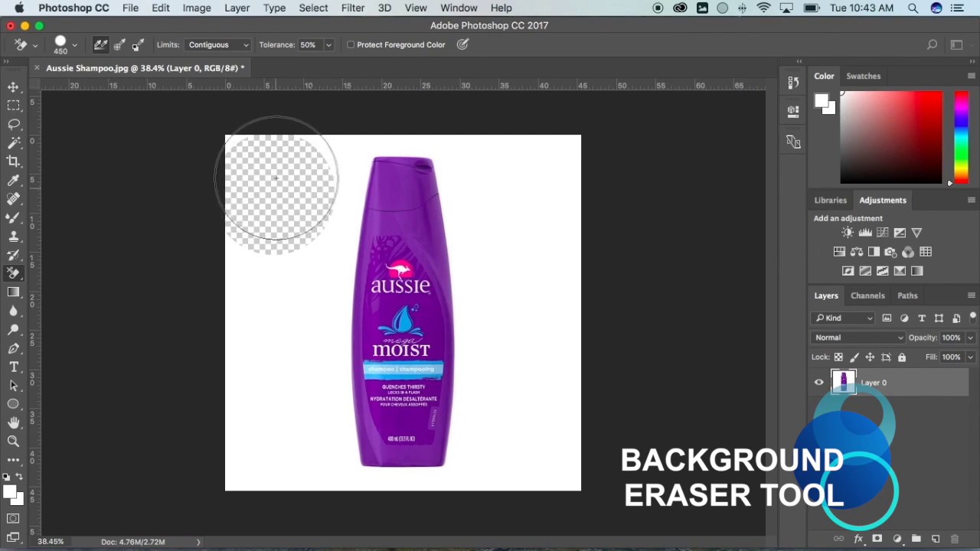Add a Channel Mixer adjustment
This screenshot has height=551, width=980.
[x=908, y=252]
